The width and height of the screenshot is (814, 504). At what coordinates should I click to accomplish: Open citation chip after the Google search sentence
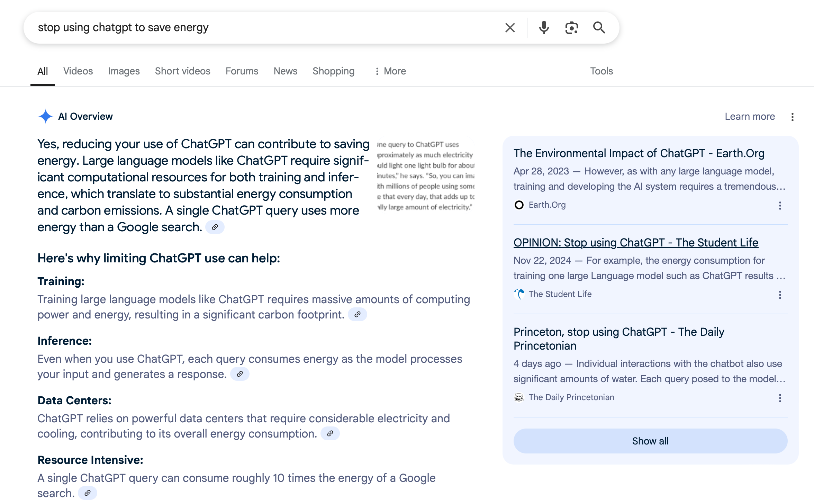(x=215, y=227)
